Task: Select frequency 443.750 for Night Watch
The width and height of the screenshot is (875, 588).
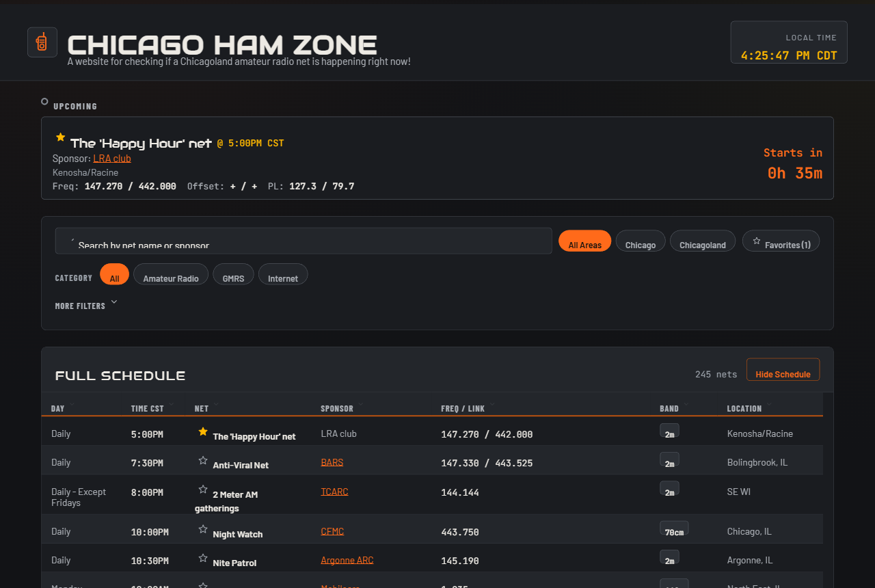Action: [x=460, y=532]
